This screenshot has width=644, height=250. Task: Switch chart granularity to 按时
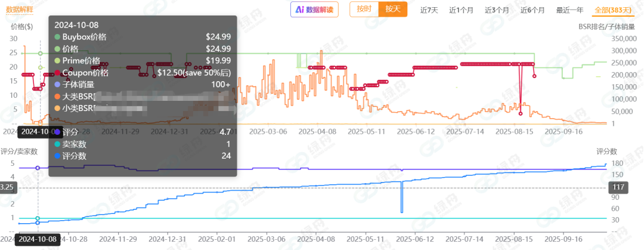click(364, 9)
